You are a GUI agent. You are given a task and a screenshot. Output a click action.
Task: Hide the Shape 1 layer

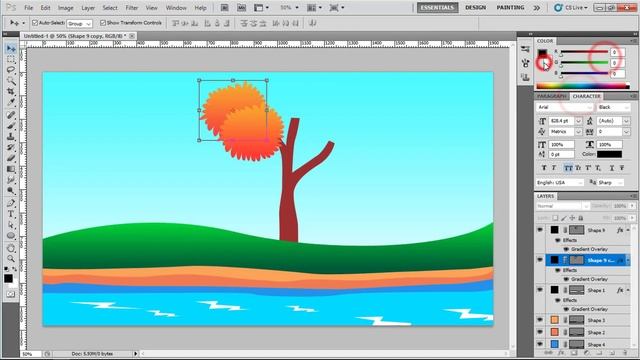click(x=540, y=290)
